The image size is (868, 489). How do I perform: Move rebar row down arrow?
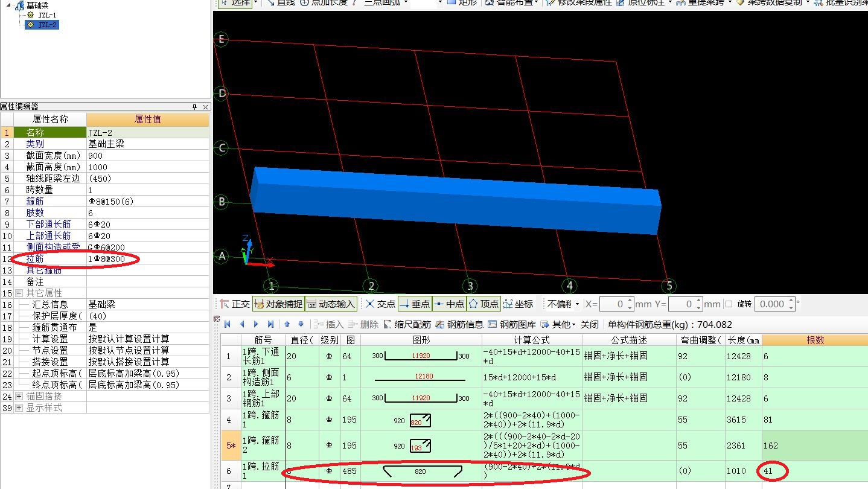[x=301, y=324]
